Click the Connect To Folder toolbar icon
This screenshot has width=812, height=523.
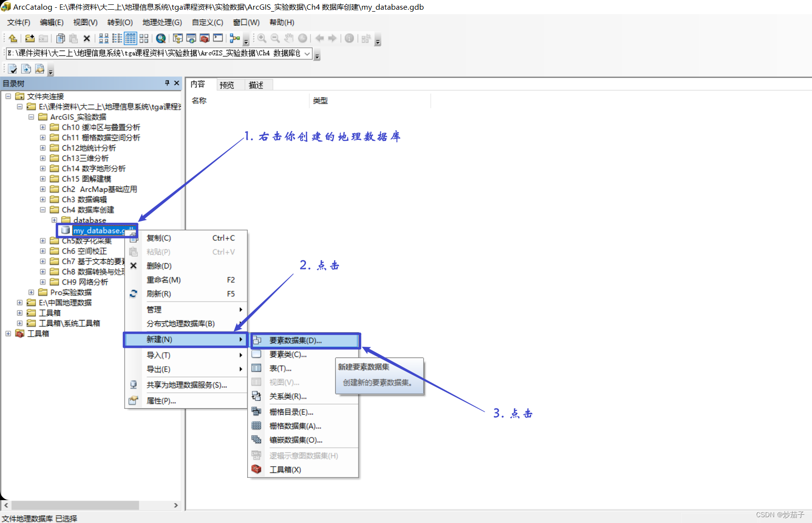click(x=30, y=38)
